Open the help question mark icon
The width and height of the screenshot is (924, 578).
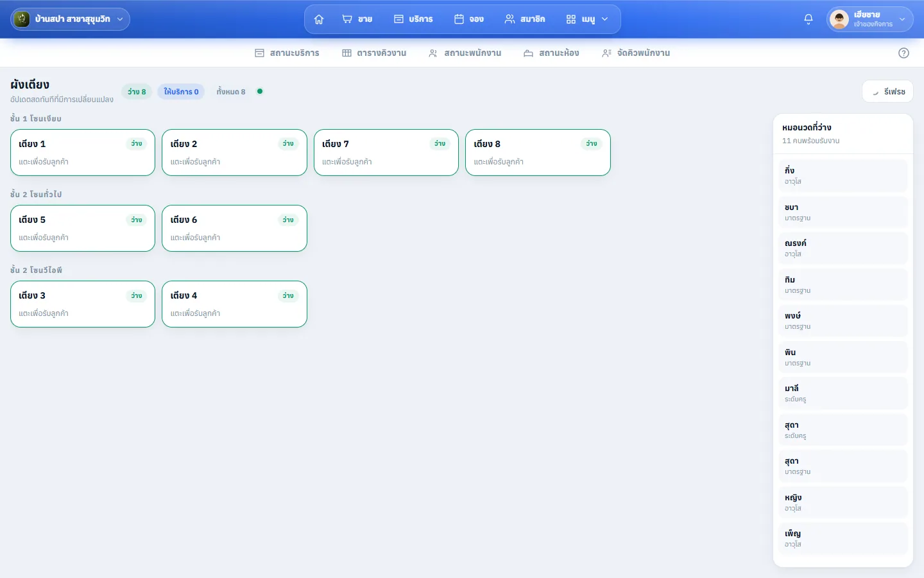tap(903, 53)
